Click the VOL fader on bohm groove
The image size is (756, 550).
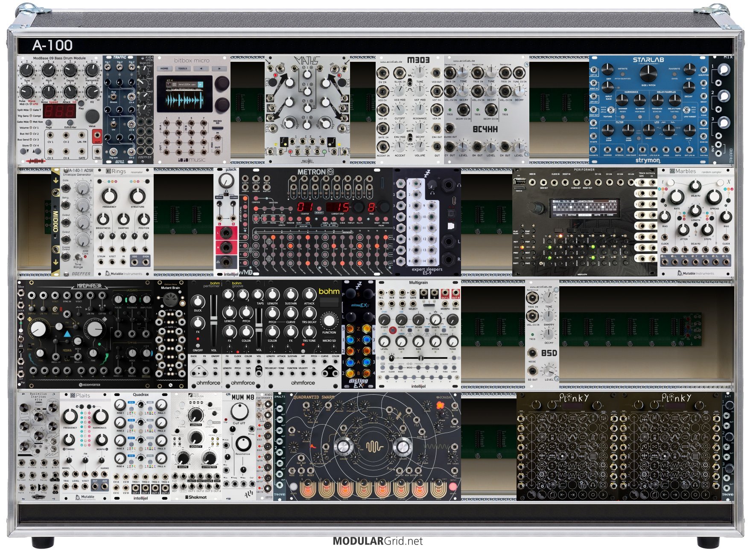pyautogui.click(x=259, y=328)
